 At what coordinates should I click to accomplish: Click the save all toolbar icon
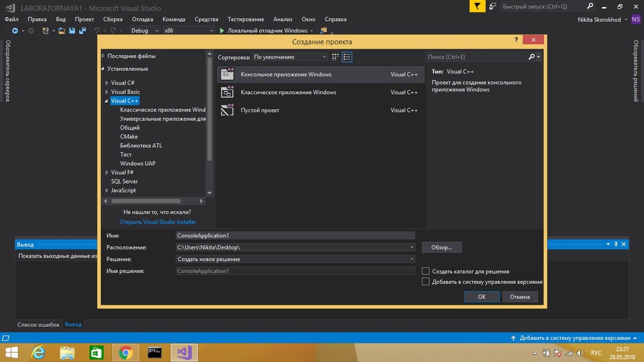click(82, 31)
